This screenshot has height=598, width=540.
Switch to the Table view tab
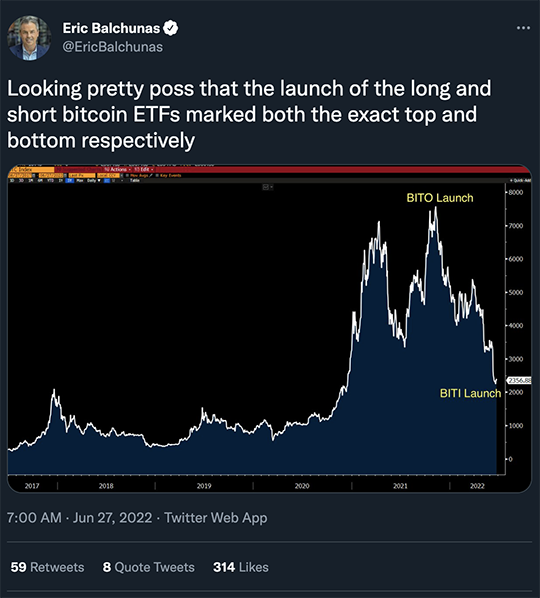click(x=135, y=181)
